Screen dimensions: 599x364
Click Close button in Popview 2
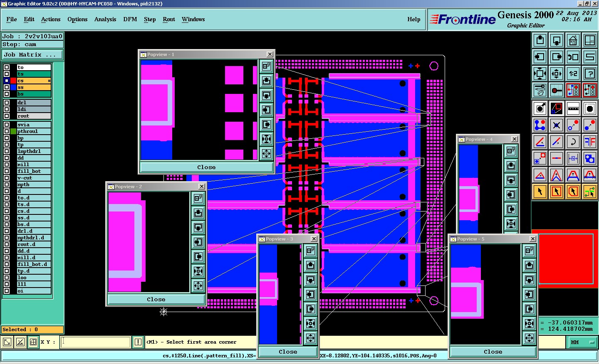pos(156,299)
